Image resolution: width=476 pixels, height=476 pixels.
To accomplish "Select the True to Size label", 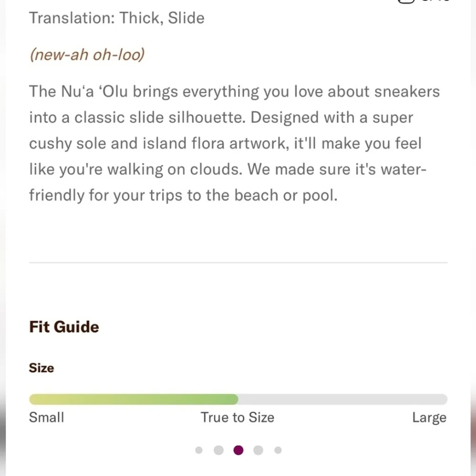I will (238, 417).
